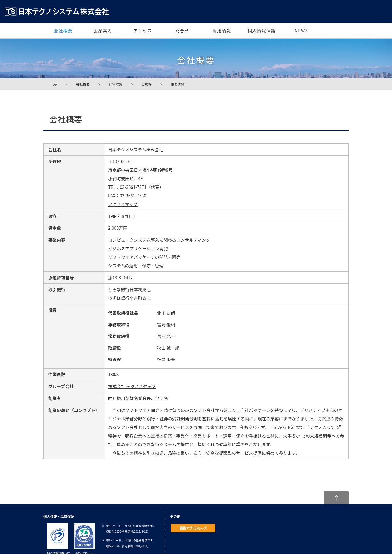Click the 派13-311412 license number

pos(120,278)
